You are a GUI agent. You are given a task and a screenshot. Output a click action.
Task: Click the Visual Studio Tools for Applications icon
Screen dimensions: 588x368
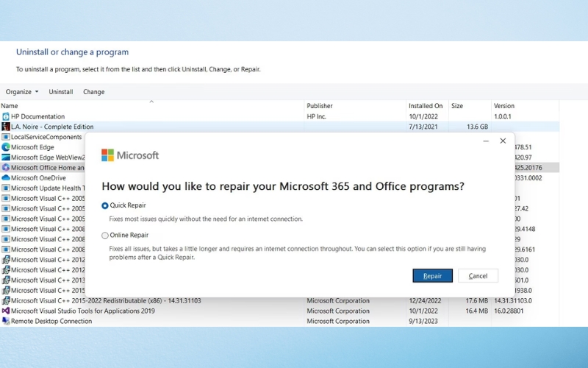point(6,311)
